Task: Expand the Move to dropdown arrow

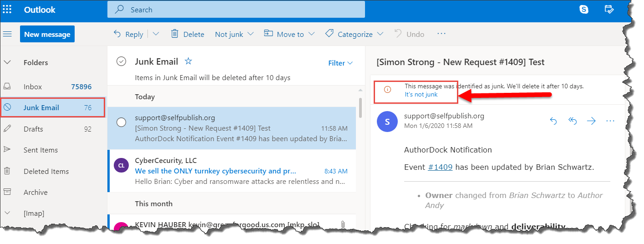Action: [x=311, y=34]
